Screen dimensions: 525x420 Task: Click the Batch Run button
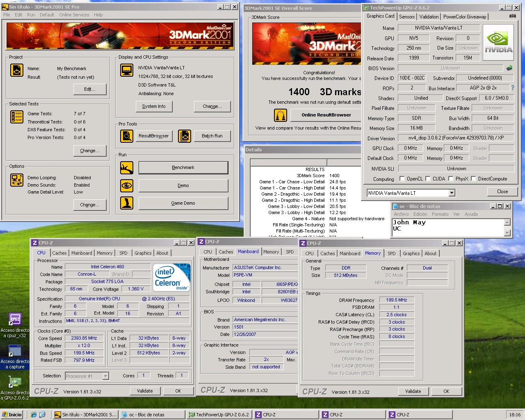212,136
